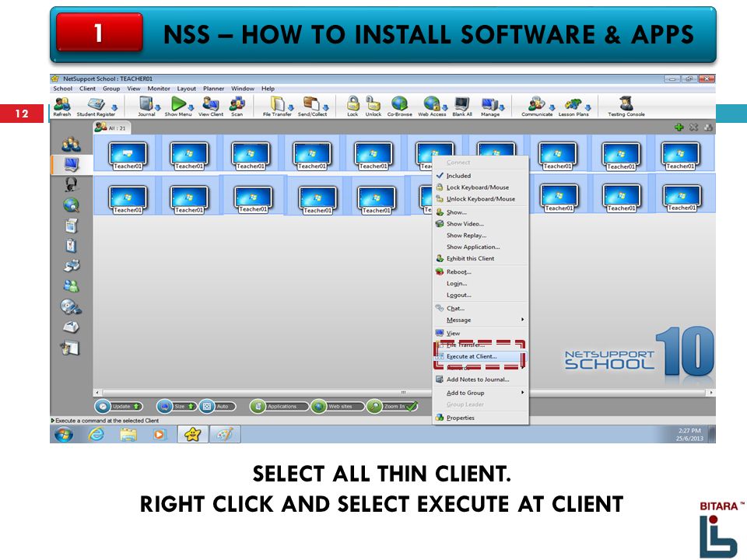
Task: Open the Help menu
Action: [268, 89]
